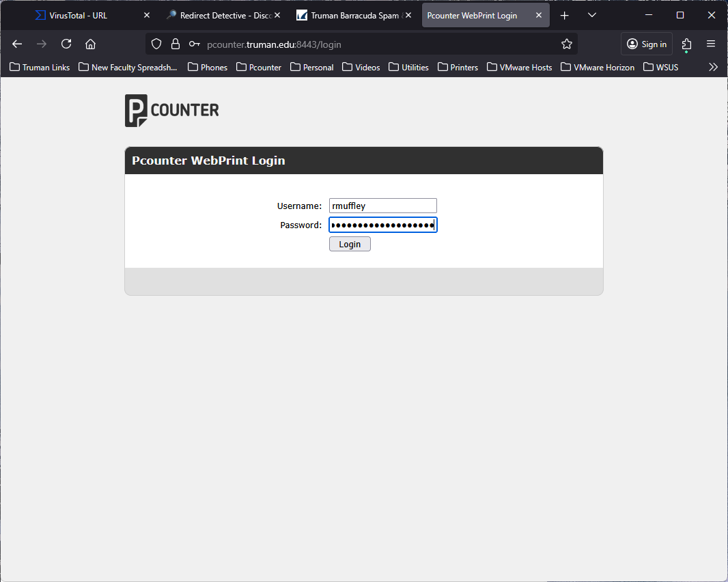Open the Pcounter bookmark folder
Image resolution: width=728 pixels, height=582 pixels.
[x=259, y=68]
